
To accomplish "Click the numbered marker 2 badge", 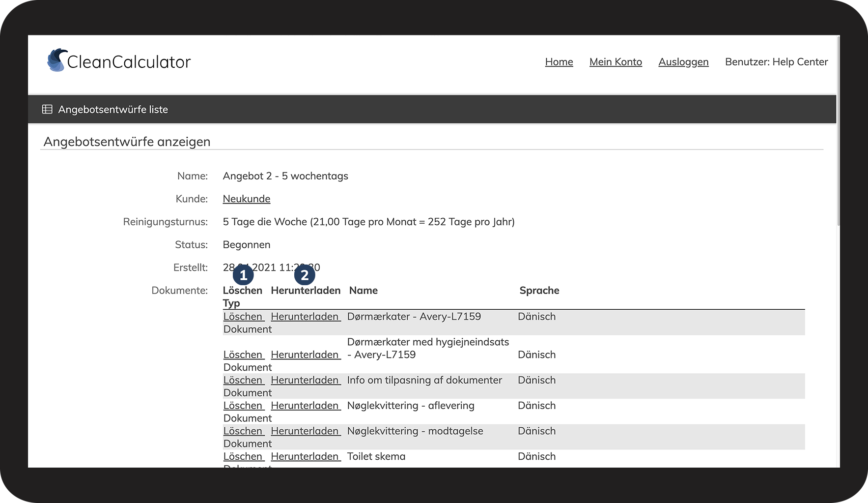I will (x=305, y=275).
